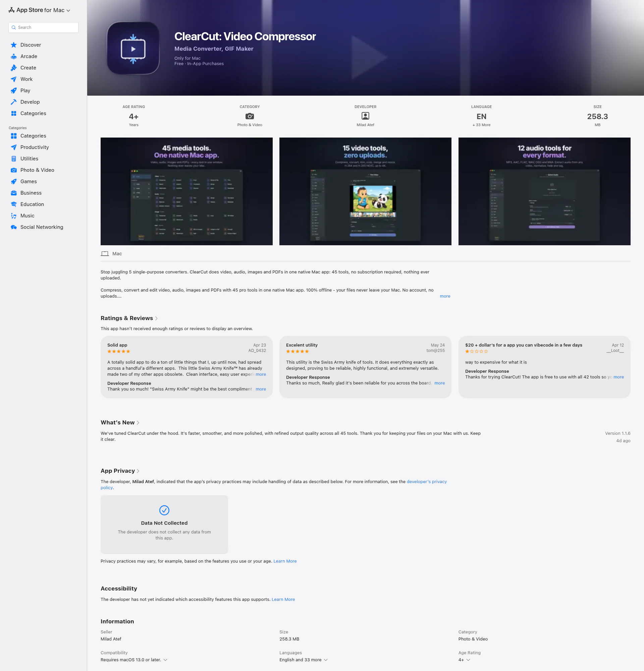Click Learn More under privacy practices
This screenshot has height=671, width=644.
[285, 561]
